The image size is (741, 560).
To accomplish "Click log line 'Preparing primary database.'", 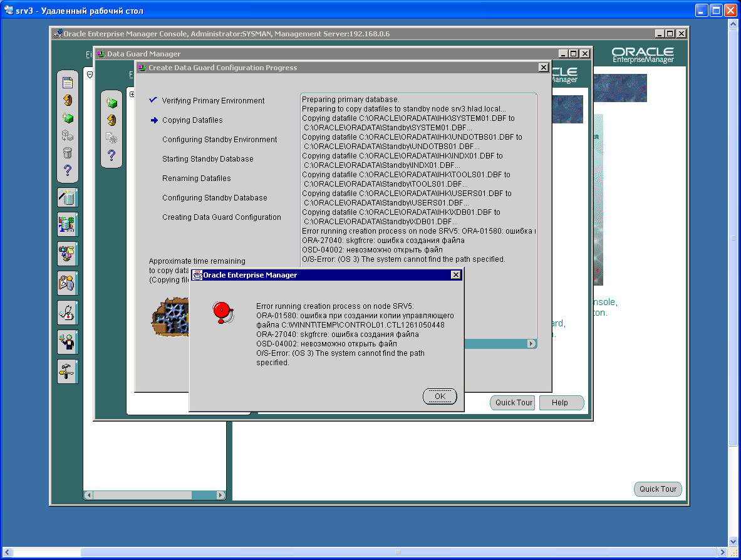I will [351, 99].
